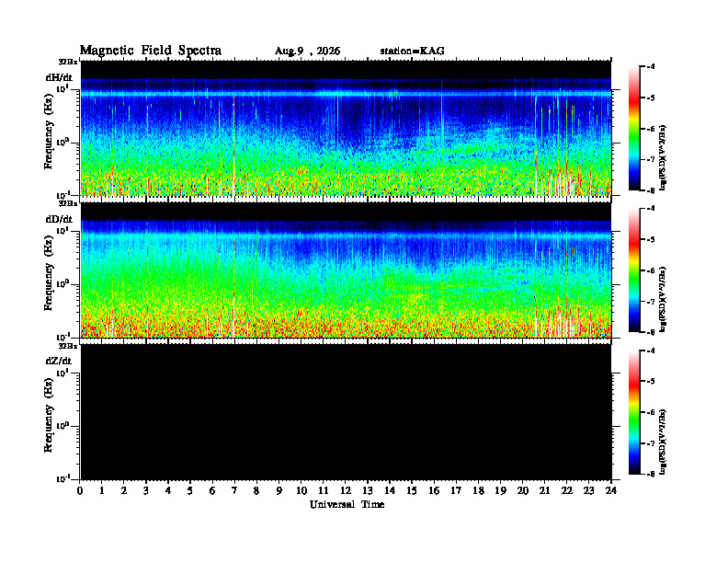Click the "-8" value on the dZ/dt color bar
Screen dimensions: 728x563
click(x=651, y=474)
